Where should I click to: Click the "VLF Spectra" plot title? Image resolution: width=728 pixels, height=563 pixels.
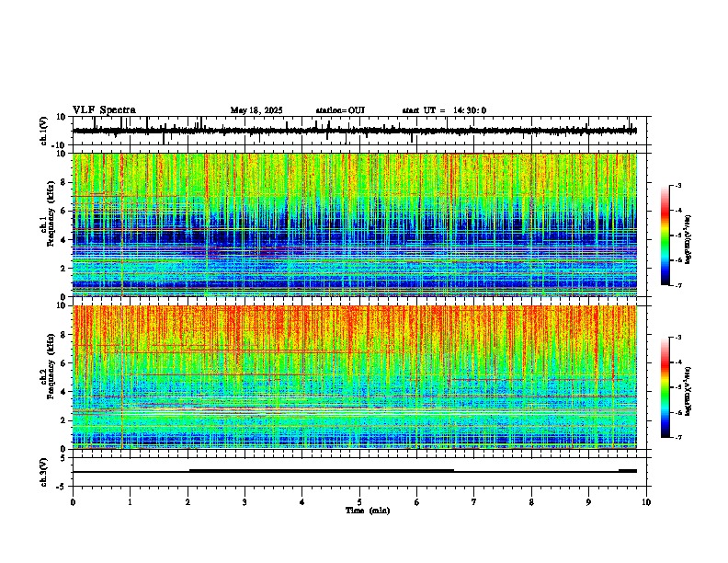[104, 110]
